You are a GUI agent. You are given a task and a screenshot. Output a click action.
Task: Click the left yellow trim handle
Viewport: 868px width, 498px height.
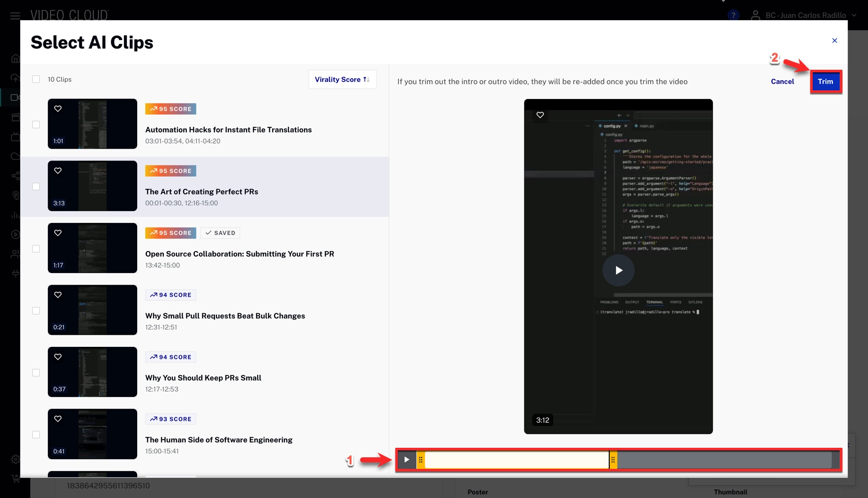[421, 459]
